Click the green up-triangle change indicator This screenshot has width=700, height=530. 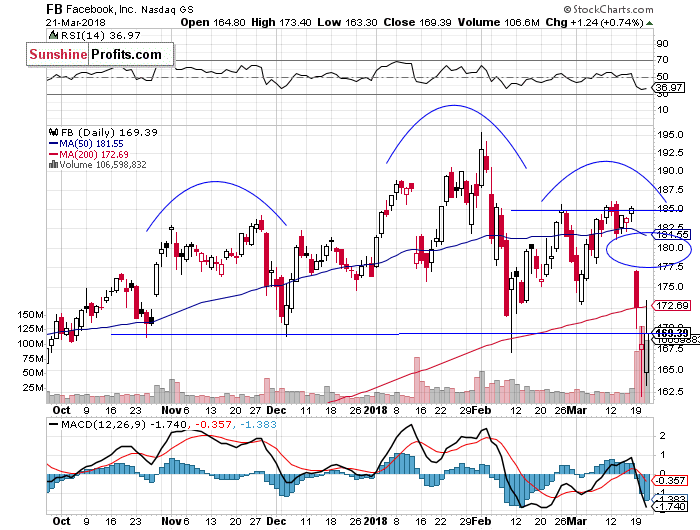click(649, 23)
